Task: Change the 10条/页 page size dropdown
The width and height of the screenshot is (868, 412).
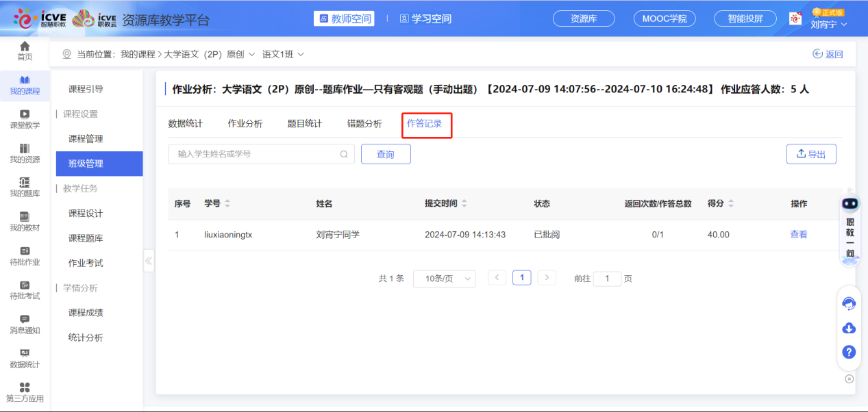Action: coord(444,279)
